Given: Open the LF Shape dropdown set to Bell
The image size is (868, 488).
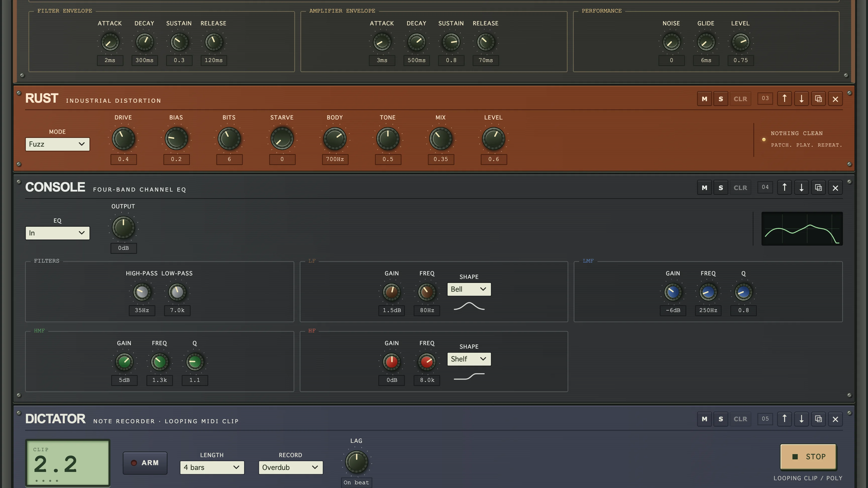Looking at the screenshot, I should pos(469,289).
